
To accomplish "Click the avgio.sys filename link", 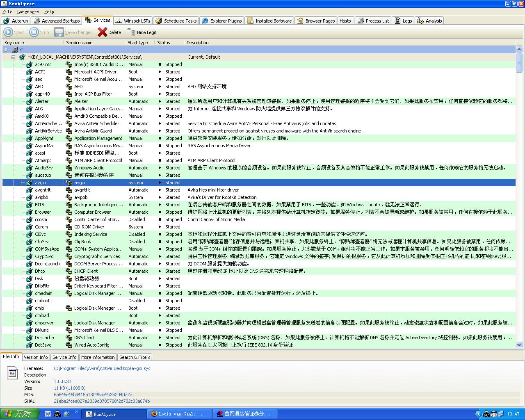I will pos(102,368).
